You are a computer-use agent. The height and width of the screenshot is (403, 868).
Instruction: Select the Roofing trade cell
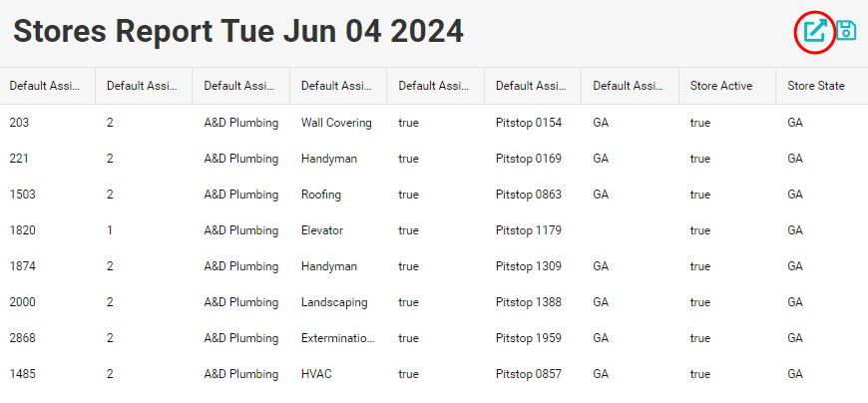[x=321, y=195]
